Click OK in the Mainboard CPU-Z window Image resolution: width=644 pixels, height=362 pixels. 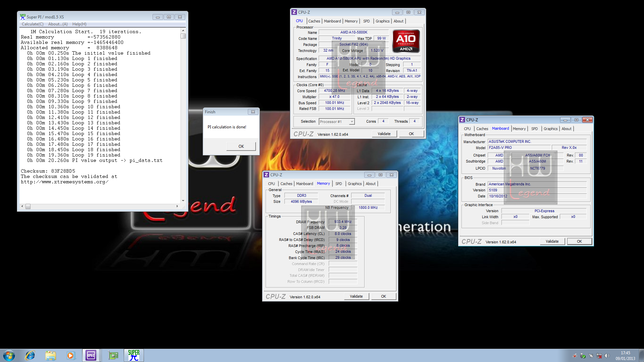click(x=579, y=241)
